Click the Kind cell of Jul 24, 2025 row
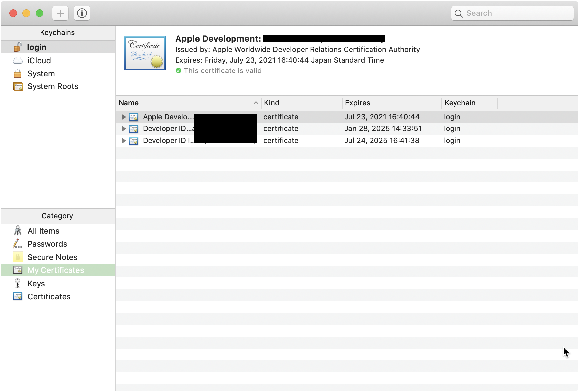Screen dimensions: 579x392 (281, 141)
